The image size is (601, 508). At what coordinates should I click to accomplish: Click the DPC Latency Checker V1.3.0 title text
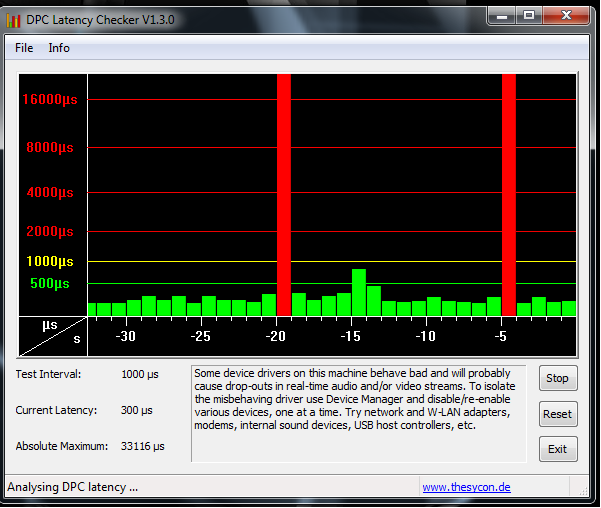pos(100,20)
